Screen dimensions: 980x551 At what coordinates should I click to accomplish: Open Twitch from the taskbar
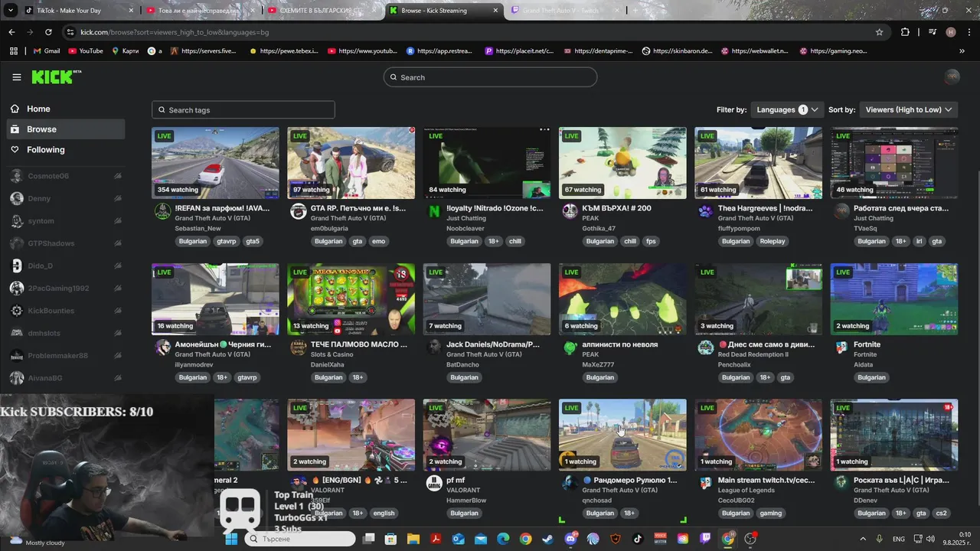point(705,539)
